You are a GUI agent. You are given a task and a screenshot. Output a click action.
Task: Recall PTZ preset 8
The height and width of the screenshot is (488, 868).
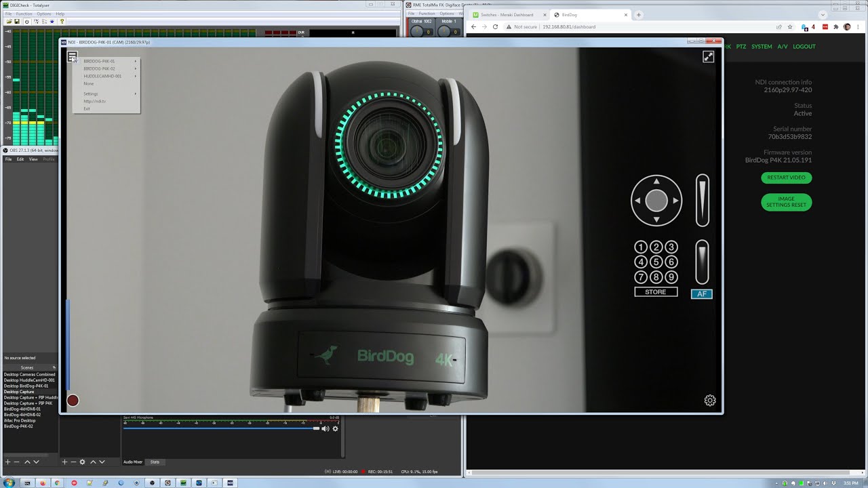(x=656, y=277)
